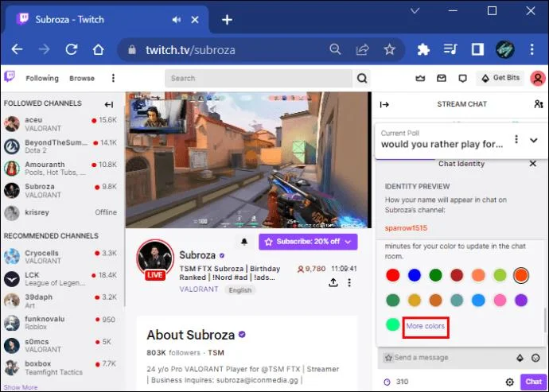Screen dimensions: 549x392
Task: Click the share stream upload icon
Action: click(333, 282)
